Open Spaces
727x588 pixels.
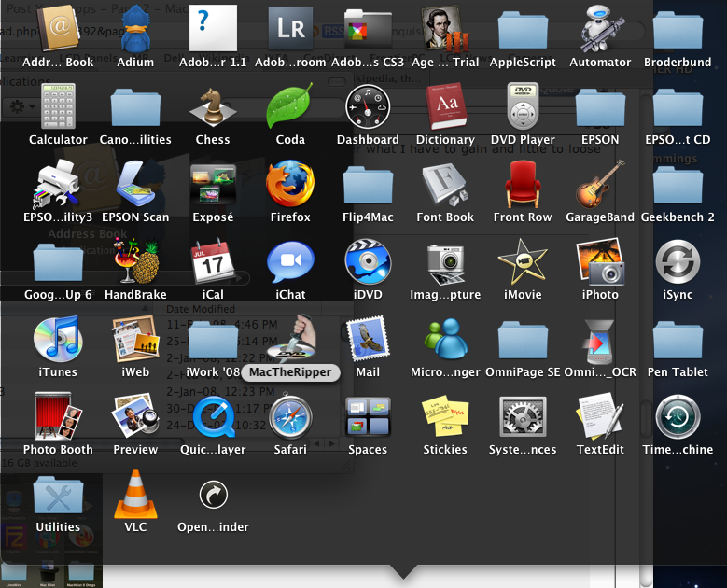pos(368,416)
